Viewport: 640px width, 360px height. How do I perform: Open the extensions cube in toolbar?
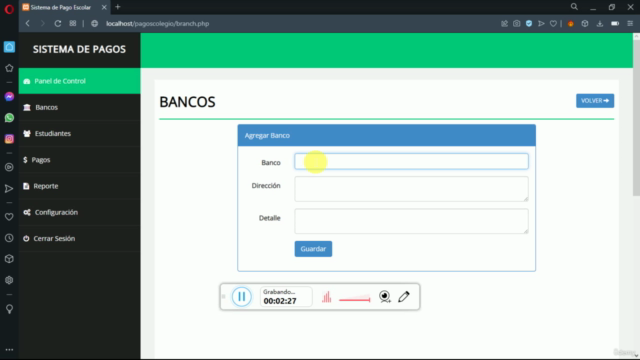(585, 24)
